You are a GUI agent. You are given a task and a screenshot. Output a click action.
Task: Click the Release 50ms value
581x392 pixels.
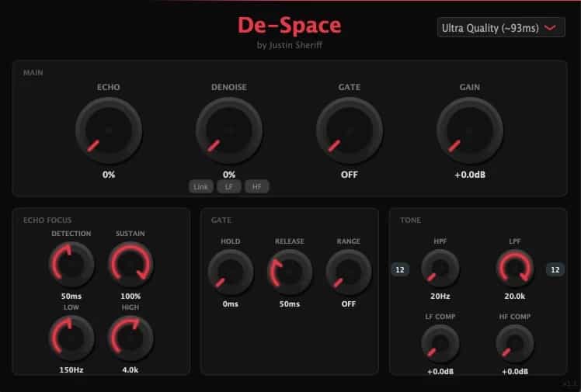[290, 304]
